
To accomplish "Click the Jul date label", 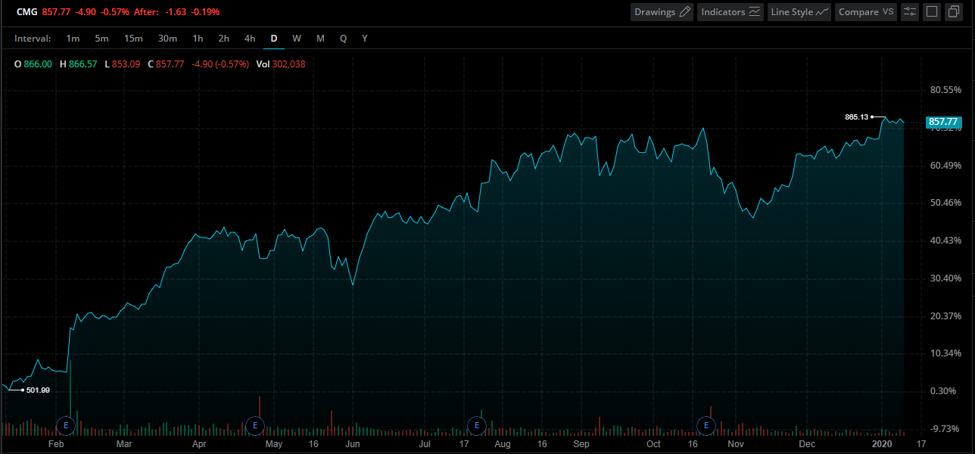I will [425, 444].
